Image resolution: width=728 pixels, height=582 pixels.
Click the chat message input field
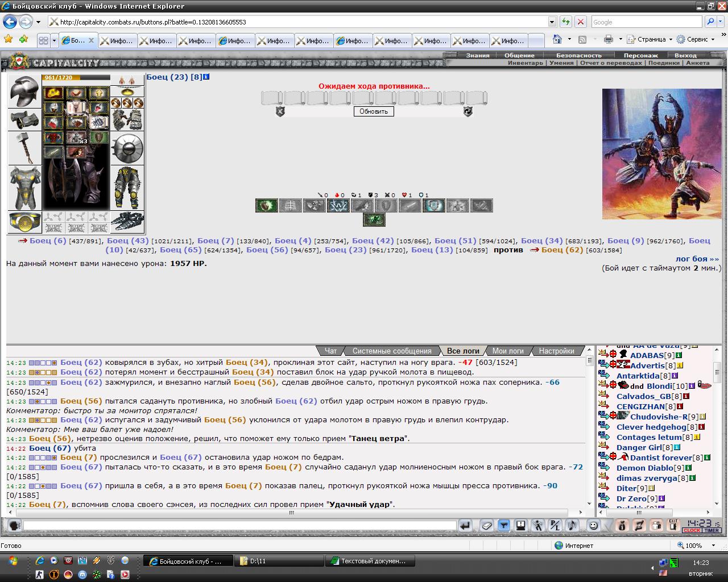(239, 526)
